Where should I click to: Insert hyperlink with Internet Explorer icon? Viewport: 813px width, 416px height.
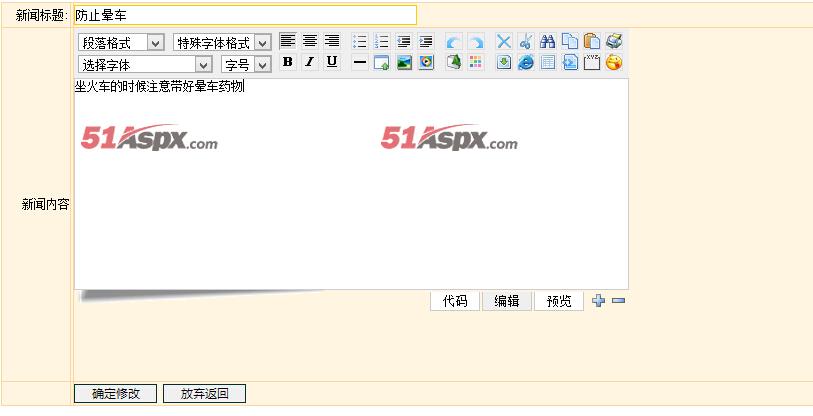pyautogui.click(x=526, y=63)
